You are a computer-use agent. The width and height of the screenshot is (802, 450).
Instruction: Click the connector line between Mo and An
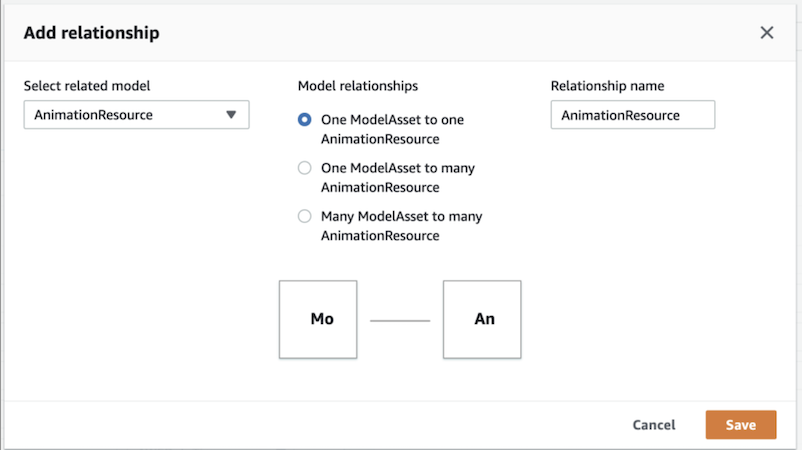click(x=400, y=320)
